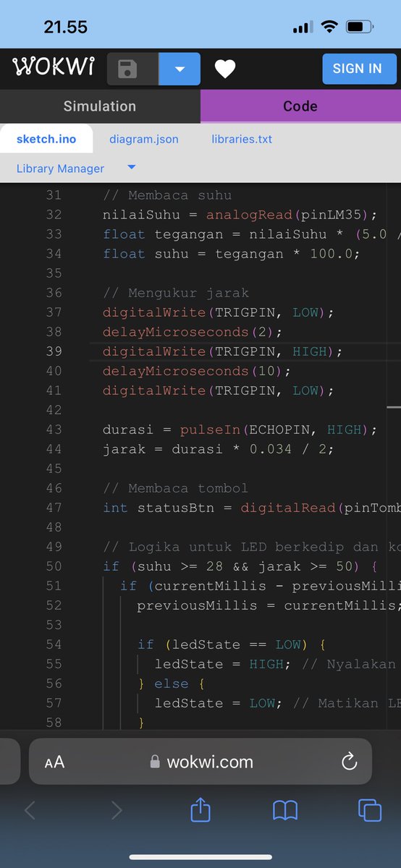Click 'pulseIn' in the durasi line
The width and height of the screenshot is (401, 868).
point(210,430)
